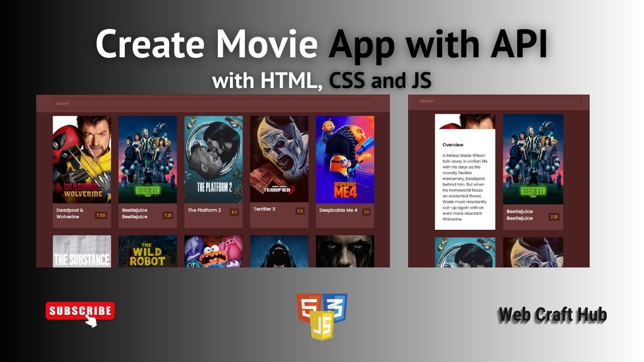This screenshot has width=644, height=362.
Task: Click The Wild Robot poster
Action: [x=147, y=251]
